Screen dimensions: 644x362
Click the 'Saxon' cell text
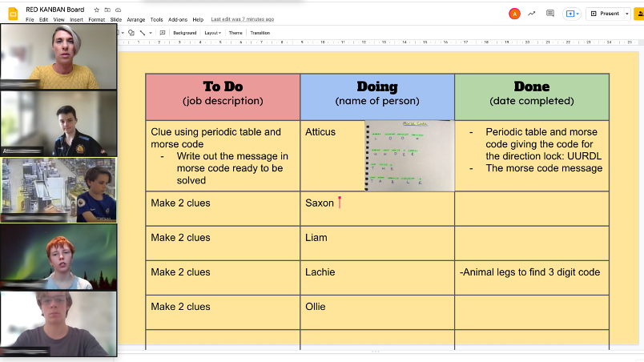tap(320, 203)
